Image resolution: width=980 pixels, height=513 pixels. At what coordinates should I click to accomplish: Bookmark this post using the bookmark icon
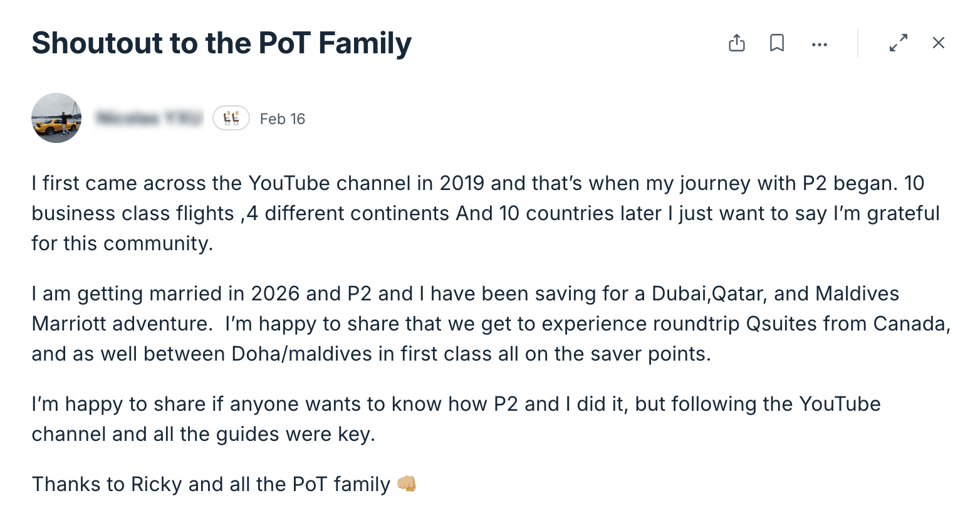[x=777, y=43]
